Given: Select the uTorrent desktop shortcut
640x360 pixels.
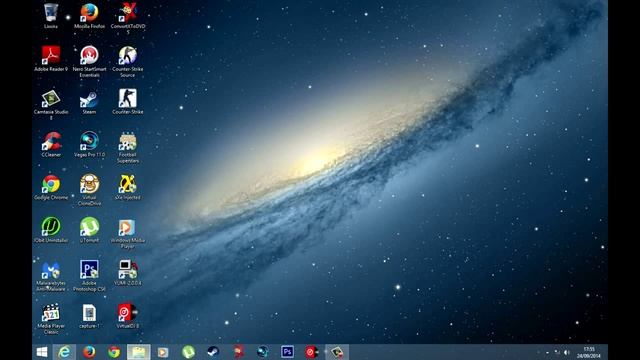Looking at the screenshot, I should 89,230.
